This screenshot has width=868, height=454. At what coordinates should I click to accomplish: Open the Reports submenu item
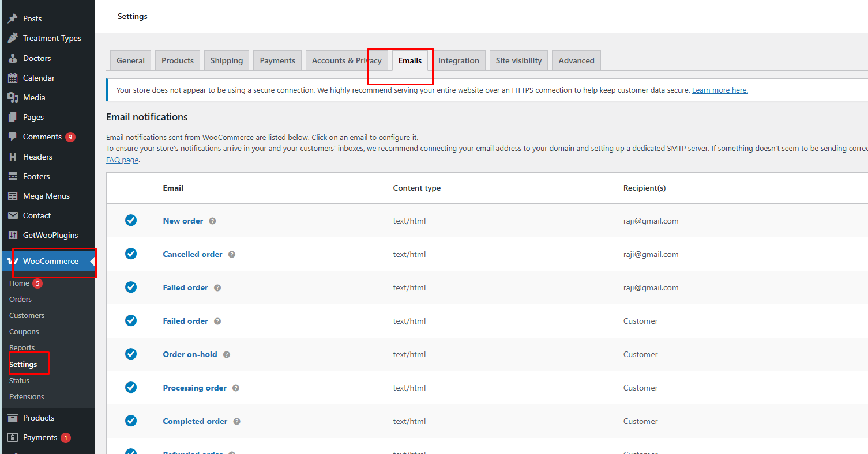[x=22, y=347]
